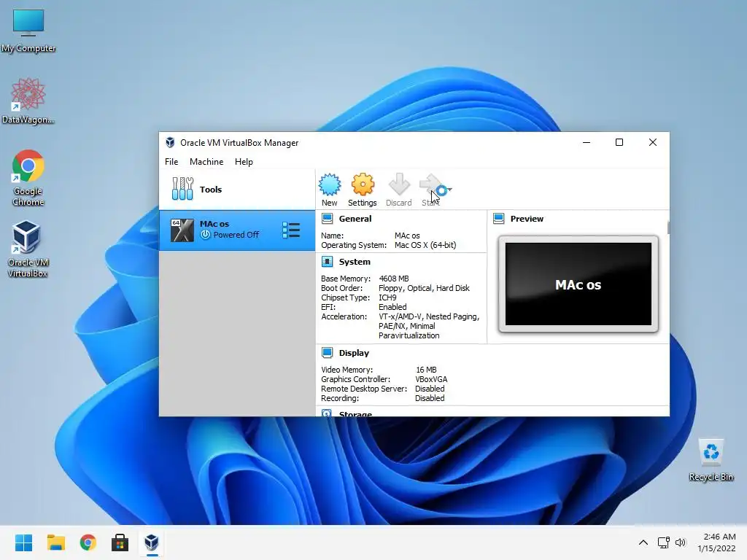747x560 pixels.
Task: Click the System section chip icon
Action: pyautogui.click(x=327, y=262)
